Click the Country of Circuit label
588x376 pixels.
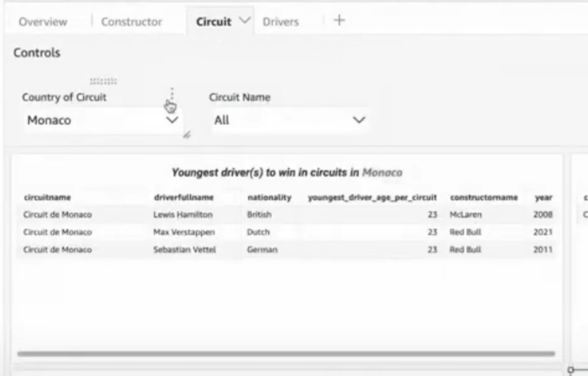[x=64, y=97]
